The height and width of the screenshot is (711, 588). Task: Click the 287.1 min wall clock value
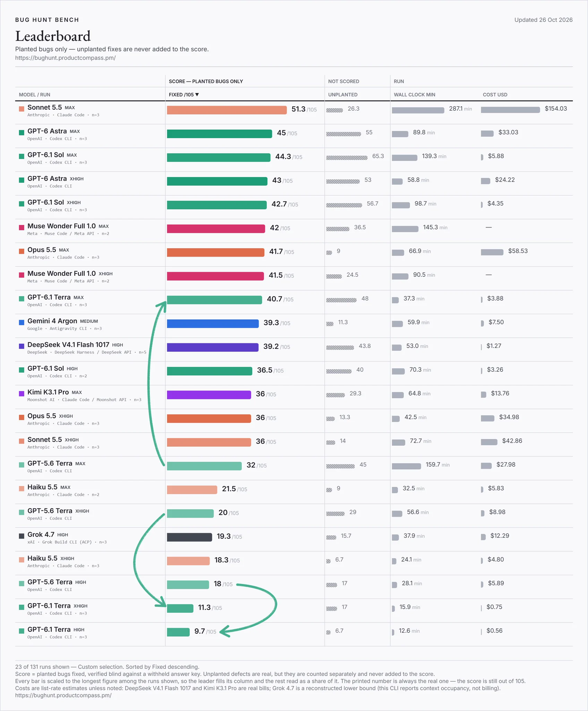coord(460,109)
